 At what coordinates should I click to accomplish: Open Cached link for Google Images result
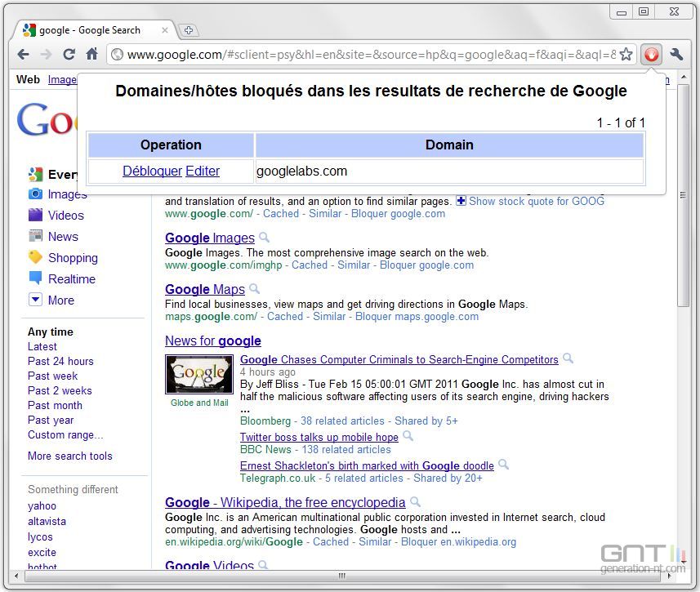[310, 265]
